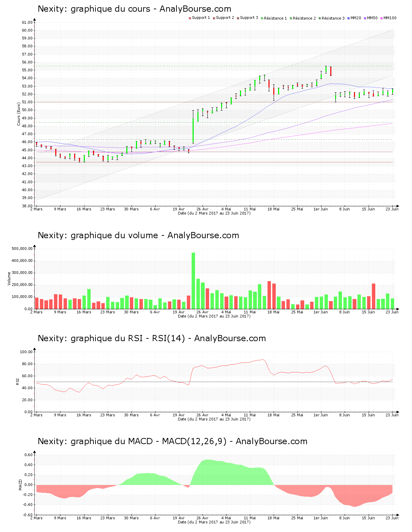Click the 100.00 RSI axis value
Screen dimensions: 412x532
26,352
